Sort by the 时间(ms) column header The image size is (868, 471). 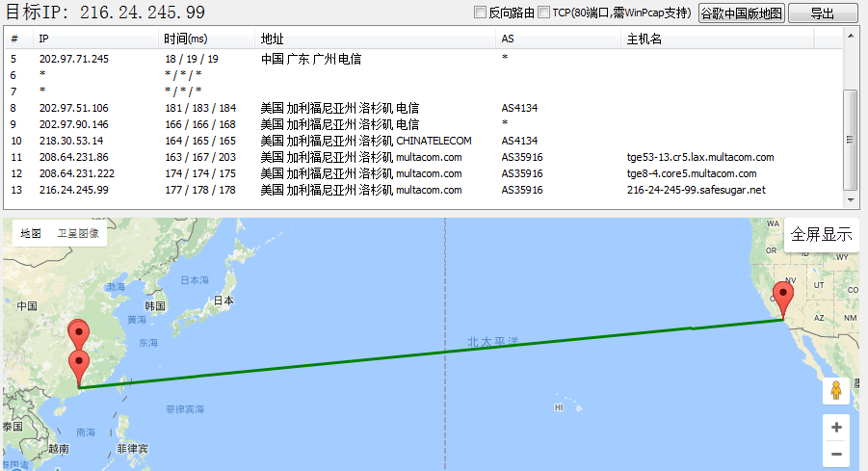[x=206, y=39]
